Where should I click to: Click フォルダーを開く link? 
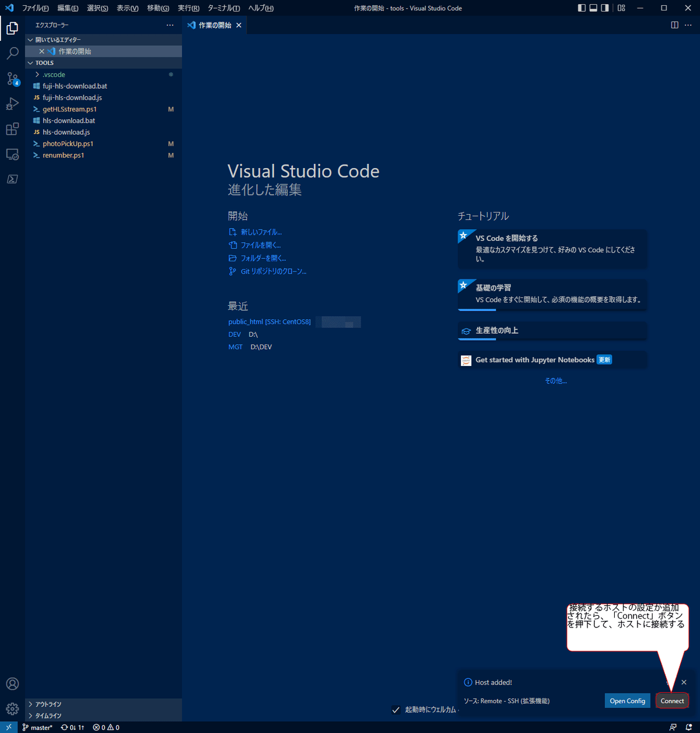[263, 258]
